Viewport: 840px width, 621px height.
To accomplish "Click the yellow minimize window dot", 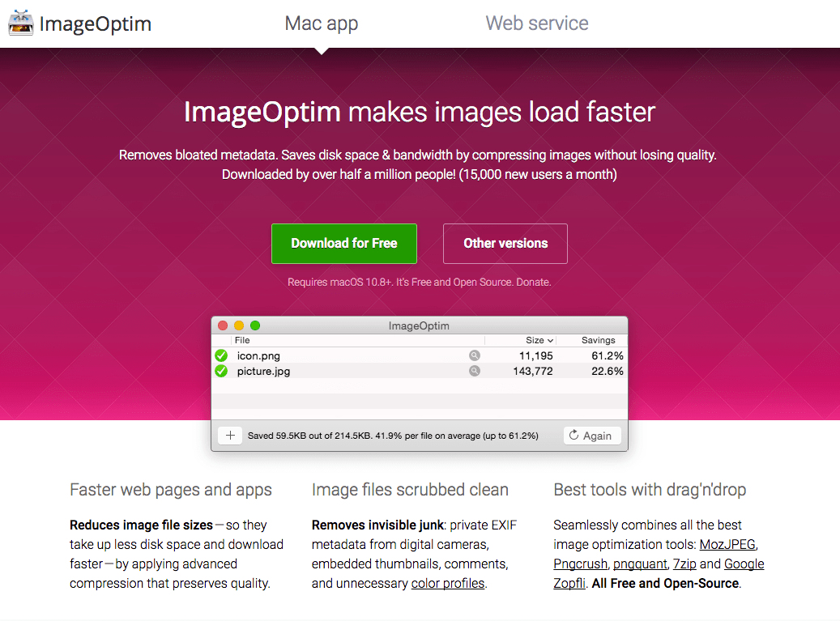I will tap(239, 325).
